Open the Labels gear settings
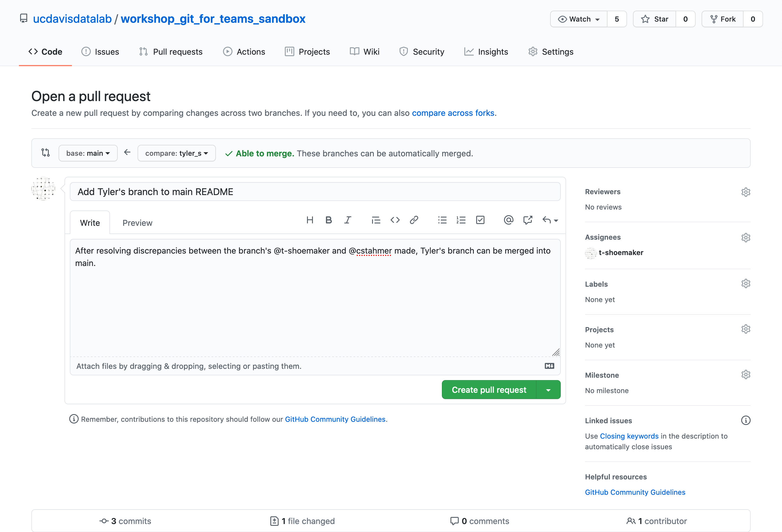 [746, 283]
